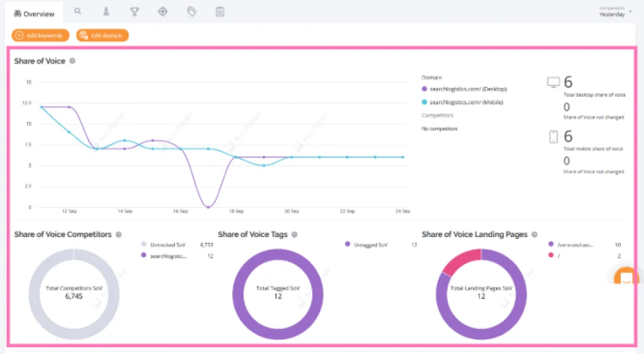Image resolution: width=644 pixels, height=354 pixels.
Task: Click the Share of Voice Landing Pages info icon
Action: click(x=534, y=235)
